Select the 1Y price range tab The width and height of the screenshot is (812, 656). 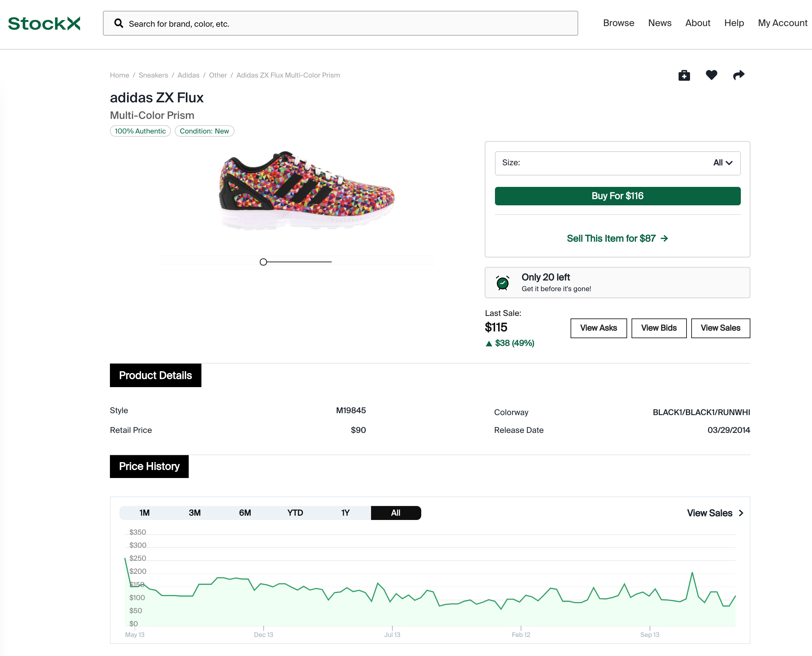[x=346, y=513]
